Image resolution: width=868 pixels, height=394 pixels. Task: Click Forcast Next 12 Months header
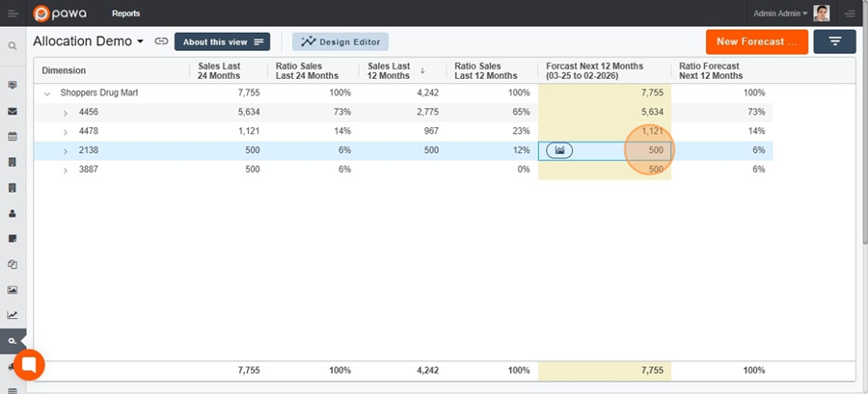point(594,70)
